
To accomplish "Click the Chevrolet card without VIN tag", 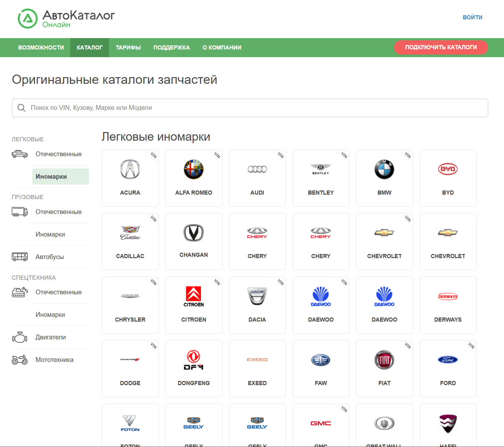I will [x=448, y=242].
